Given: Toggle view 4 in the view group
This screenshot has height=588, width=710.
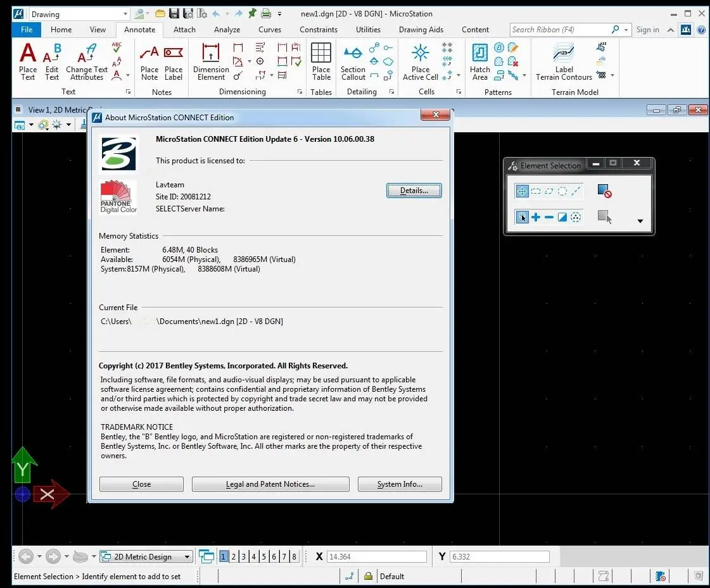Looking at the screenshot, I should tap(253, 556).
